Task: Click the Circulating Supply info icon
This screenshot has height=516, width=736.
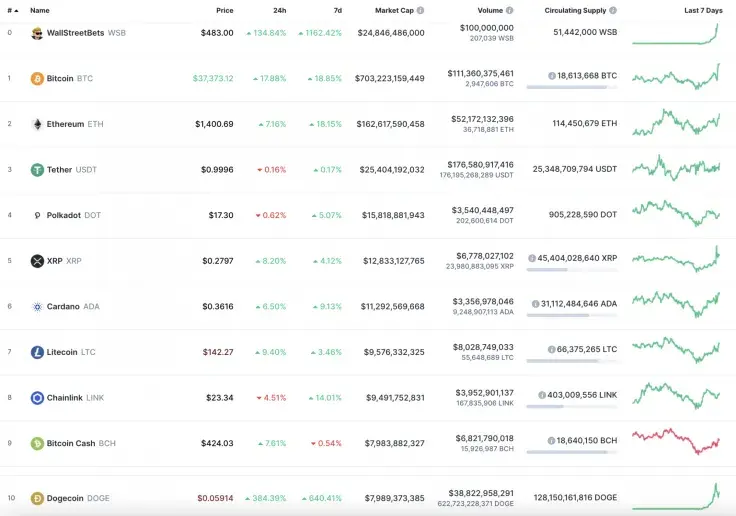Action: pos(612,10)
